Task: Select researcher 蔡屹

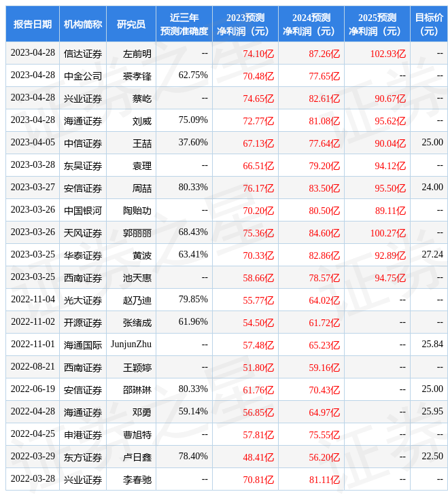Action: 142,99
